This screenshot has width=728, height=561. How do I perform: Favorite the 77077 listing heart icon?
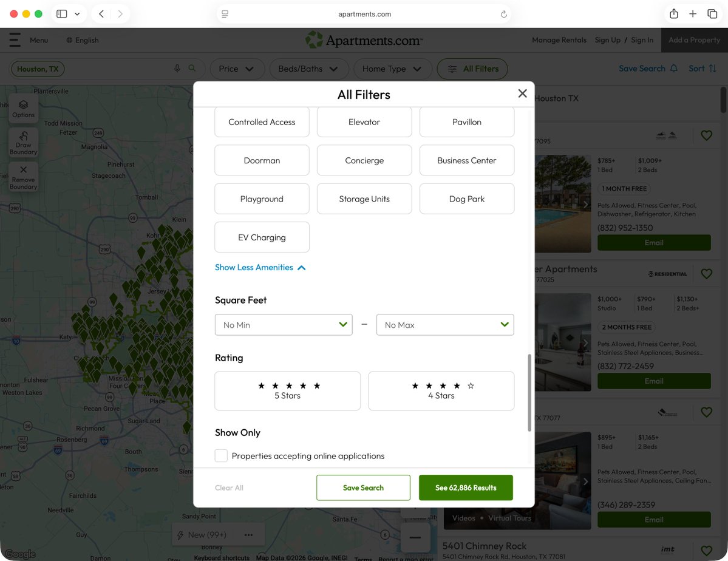point(706,412)
